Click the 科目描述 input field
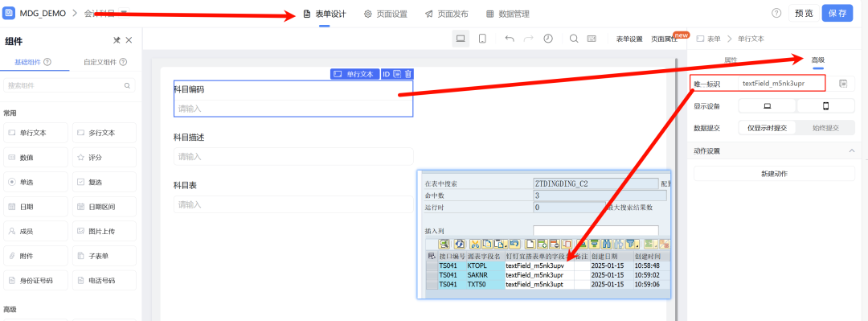The height and width of the screenshot is (321, 868). coord(293,156)
